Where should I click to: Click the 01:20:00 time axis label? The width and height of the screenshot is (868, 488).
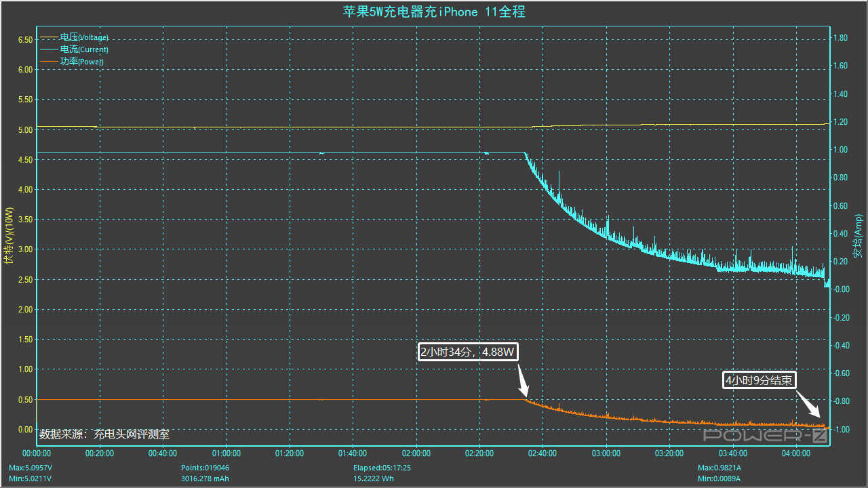click(290, 453)
